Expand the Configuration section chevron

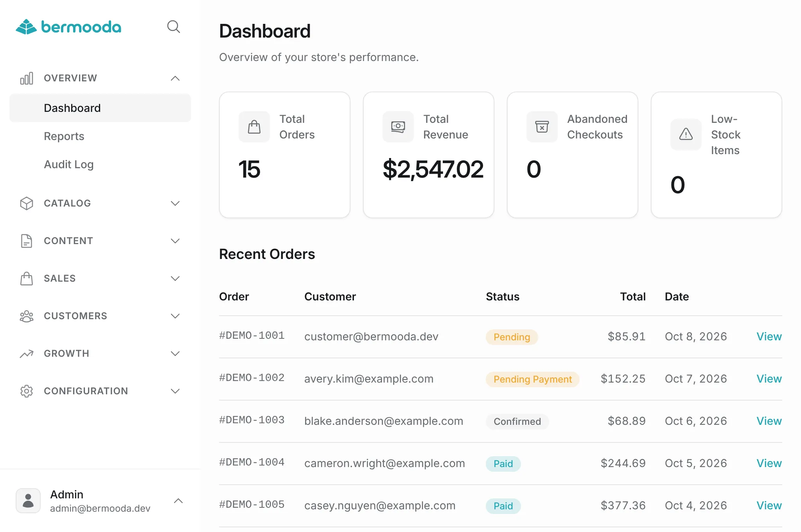[175, 391]
